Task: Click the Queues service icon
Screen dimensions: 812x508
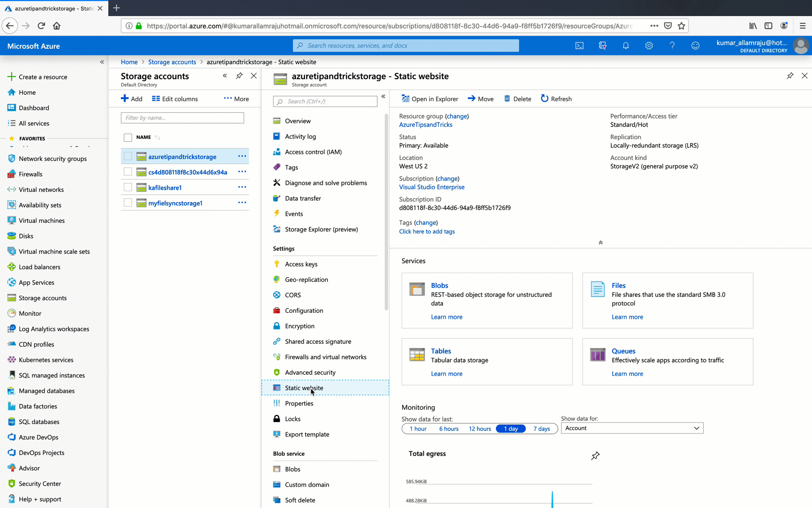Action: [598, 355]
